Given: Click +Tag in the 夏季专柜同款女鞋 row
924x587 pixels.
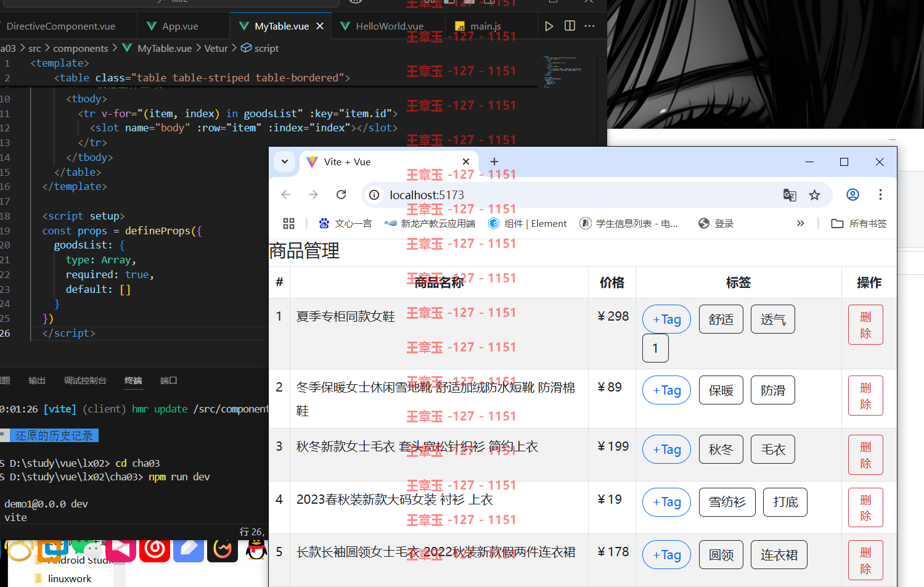Looking at the screenshot, I should pos(666,319).
